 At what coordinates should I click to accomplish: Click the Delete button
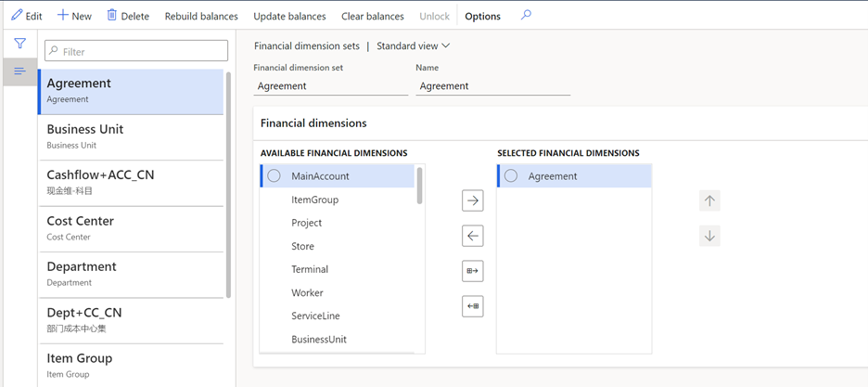pos(128,16)
